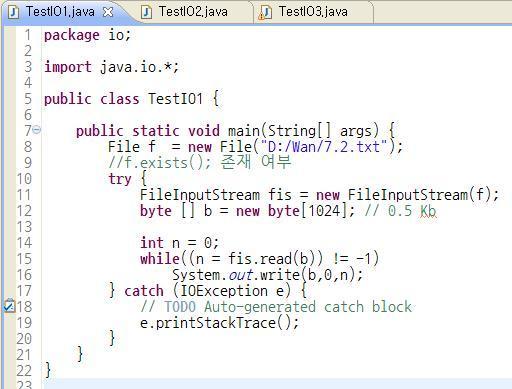Image resolution: width=512 pixels, height=389 pixels.
Task: Switch to the TestIO2.java tab
Action: click(x=193, y=12)
